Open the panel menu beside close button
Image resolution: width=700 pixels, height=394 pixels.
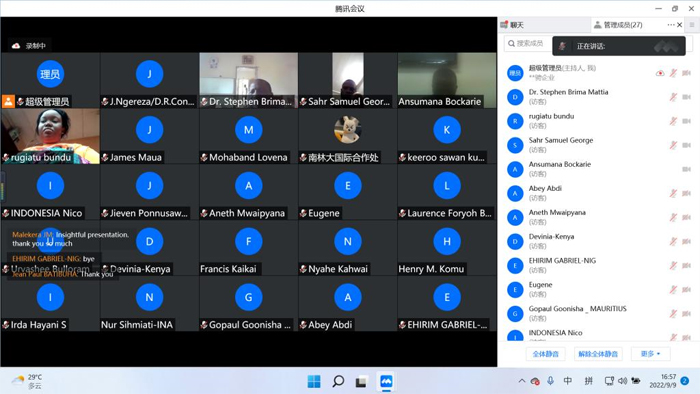click(692, 25)
